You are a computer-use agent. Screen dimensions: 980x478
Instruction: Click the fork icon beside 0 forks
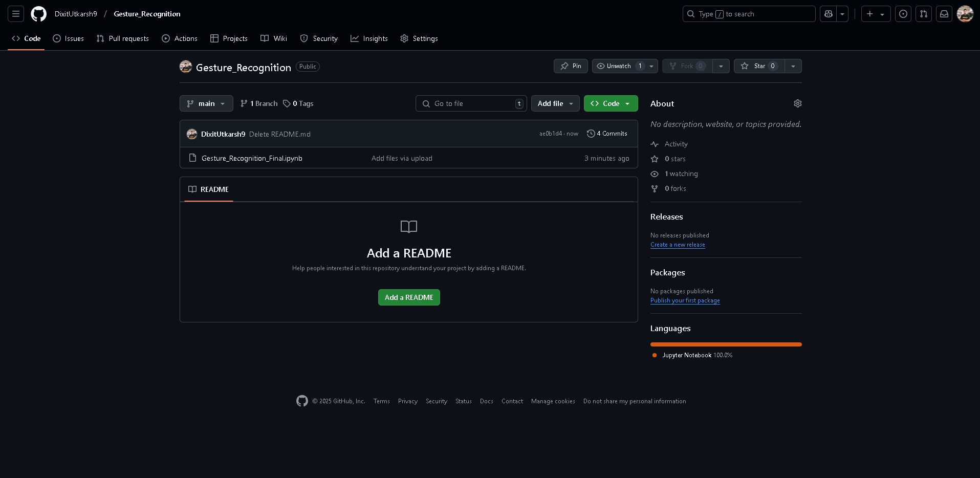(x=655, y=189)
